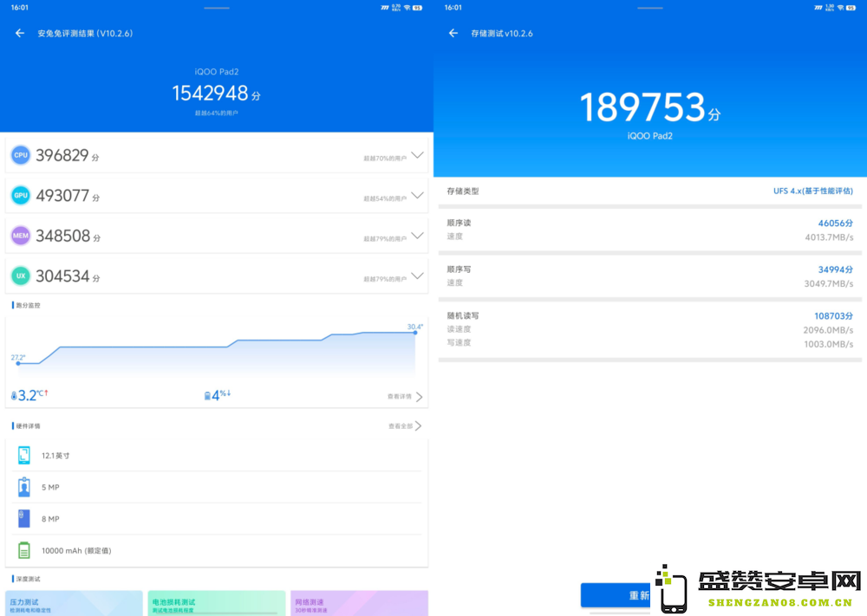Tap 超越64%的用户 under total score
Screen dimensions: 867x616
(216, 113)
